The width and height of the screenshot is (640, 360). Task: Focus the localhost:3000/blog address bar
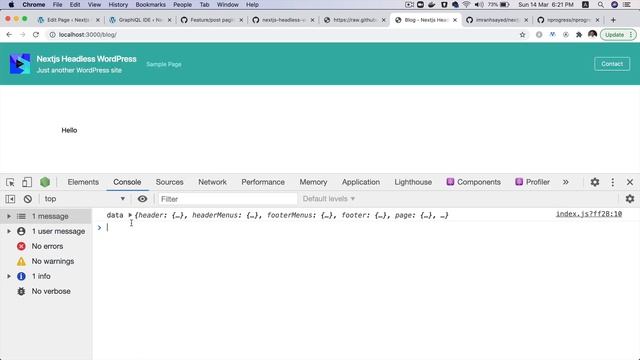(x=282, y=35)
